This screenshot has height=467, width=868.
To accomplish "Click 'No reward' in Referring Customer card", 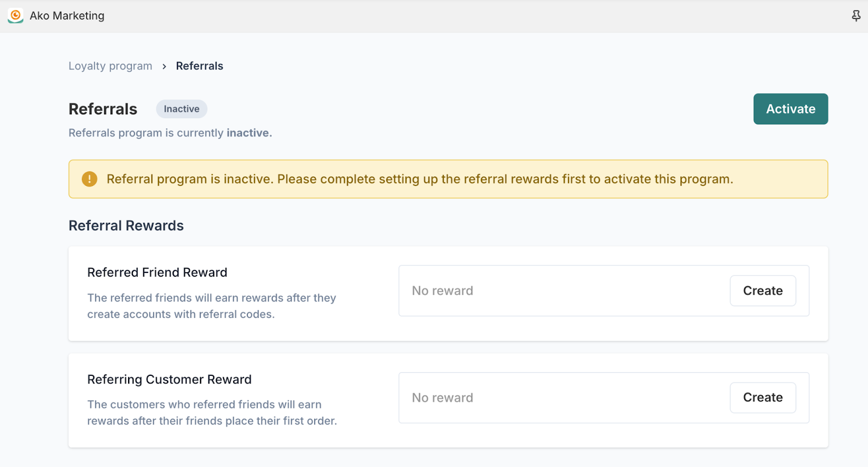I will pos(443,398).
